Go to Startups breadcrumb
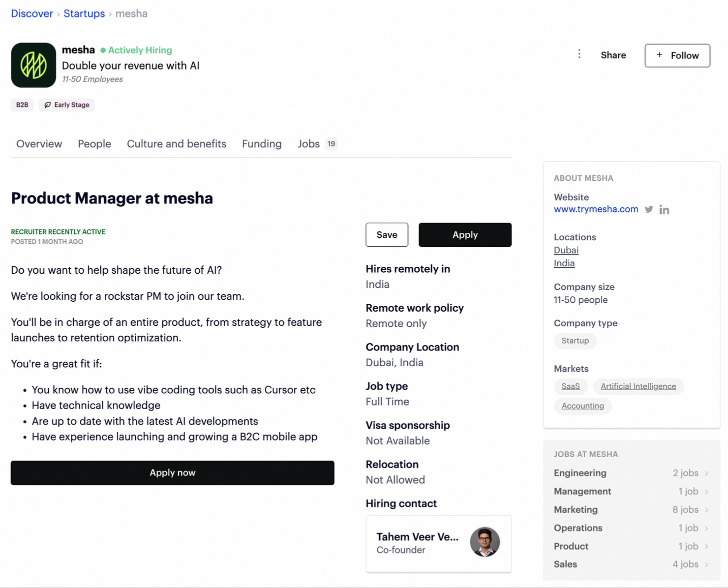This screenshot has height=588, width=728. click(84, 13)
